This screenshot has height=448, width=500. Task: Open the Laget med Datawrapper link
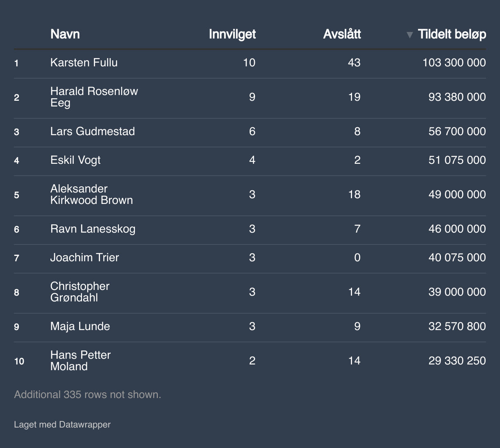point(62,424)
